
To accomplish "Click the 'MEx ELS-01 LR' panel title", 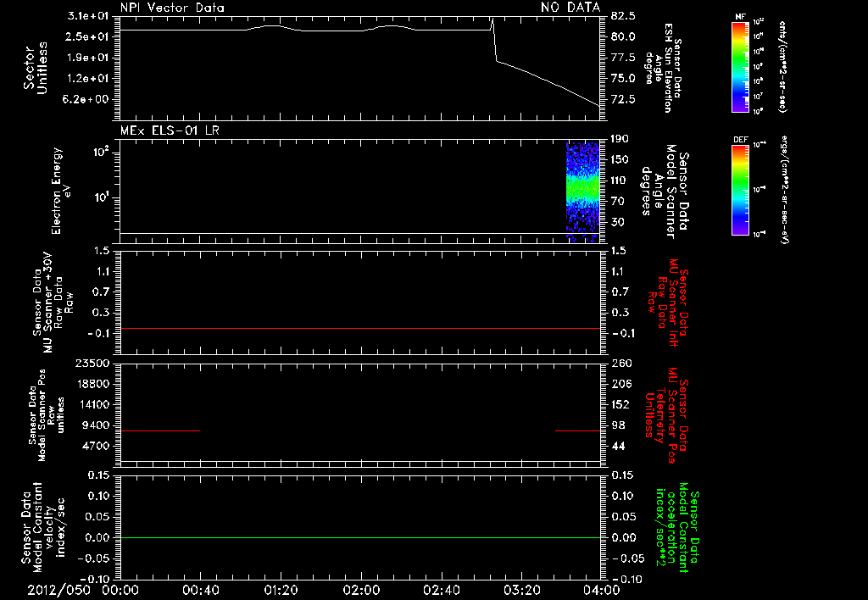I will tap(170, 131).
